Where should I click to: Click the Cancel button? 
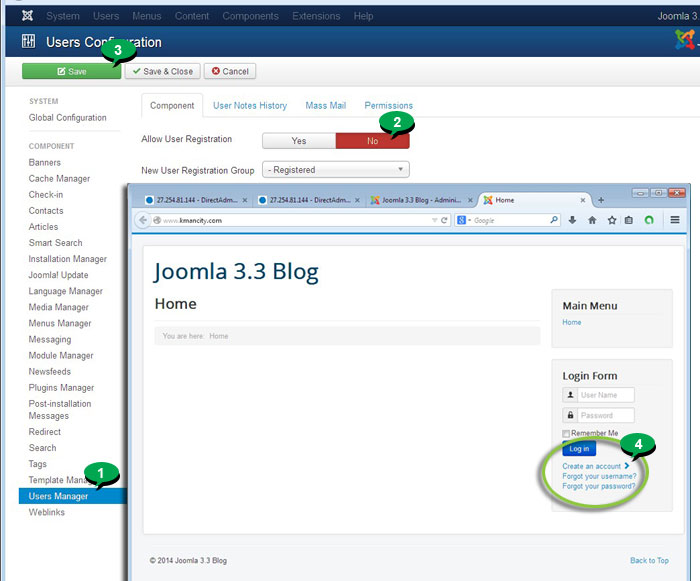tap(230, 71)
